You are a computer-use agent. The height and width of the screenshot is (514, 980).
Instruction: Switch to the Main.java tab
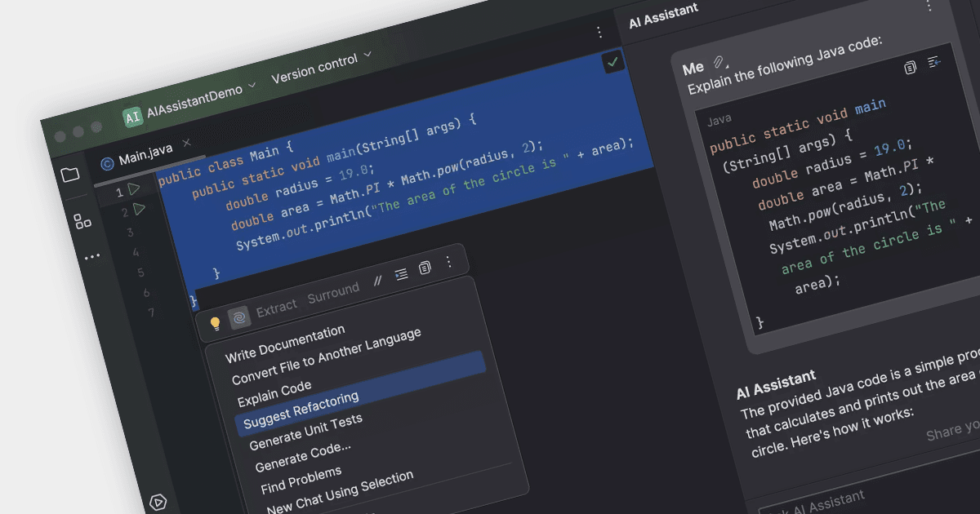click(147, 155)
